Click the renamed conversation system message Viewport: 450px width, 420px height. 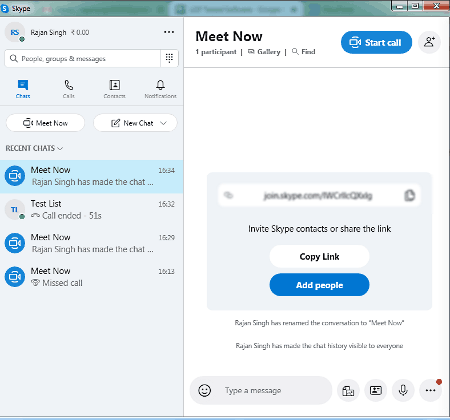coord(319,323)
